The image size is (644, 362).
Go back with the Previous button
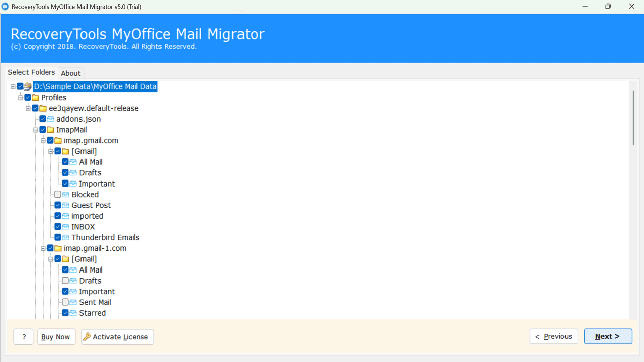click(553, 336)
